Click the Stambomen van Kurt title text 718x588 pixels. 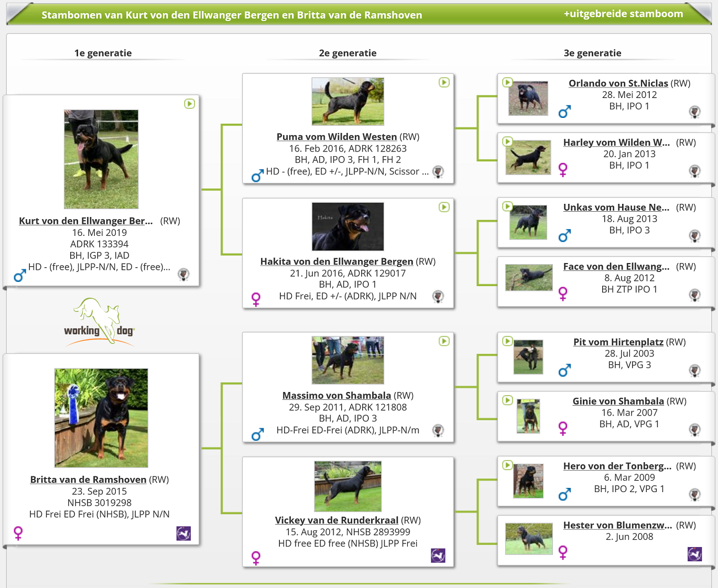coord(232,15)
